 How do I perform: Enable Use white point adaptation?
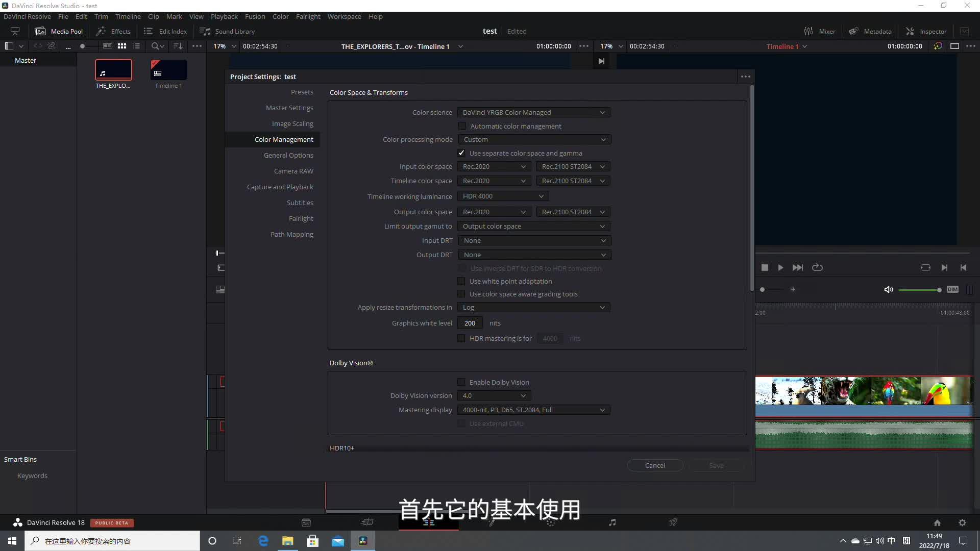click(461, 281)
